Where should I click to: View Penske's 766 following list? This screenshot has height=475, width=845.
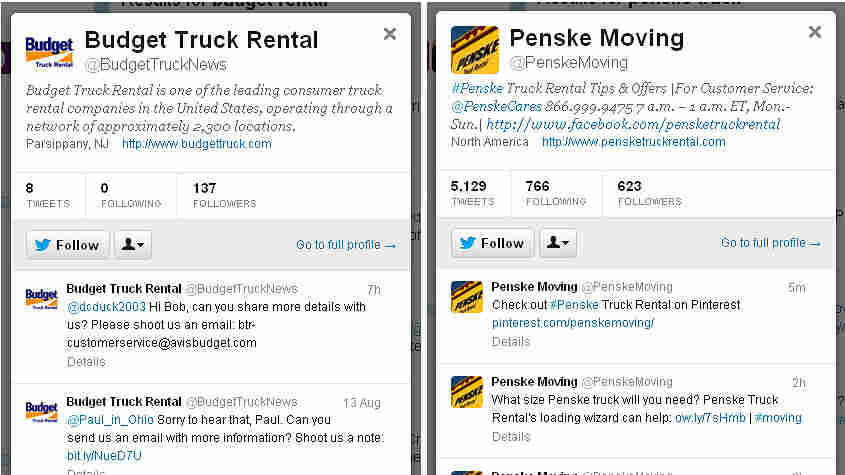tap(556, 193)
